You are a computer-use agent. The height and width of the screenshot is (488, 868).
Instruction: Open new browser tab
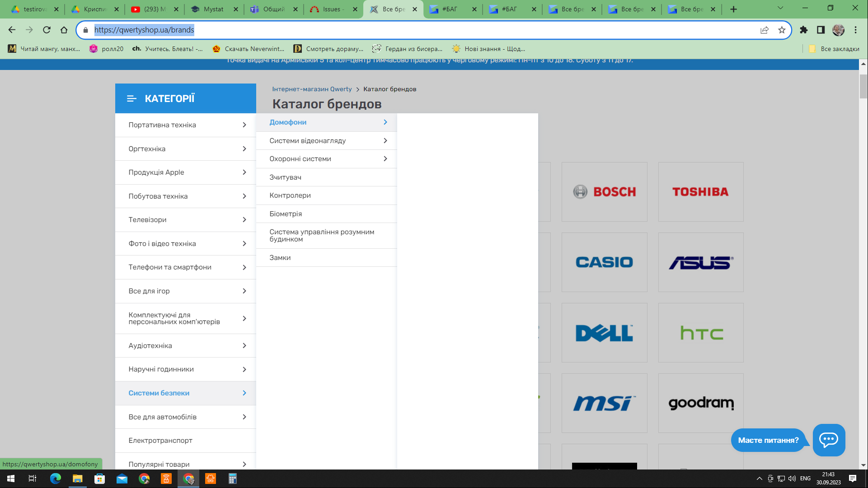[733, 9]
